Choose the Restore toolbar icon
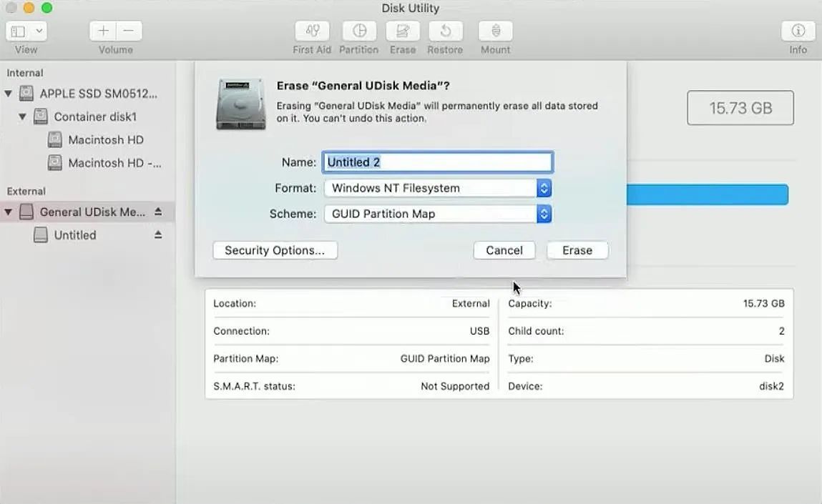The height and width of the screenshot is (504, 822). point(446,31)
